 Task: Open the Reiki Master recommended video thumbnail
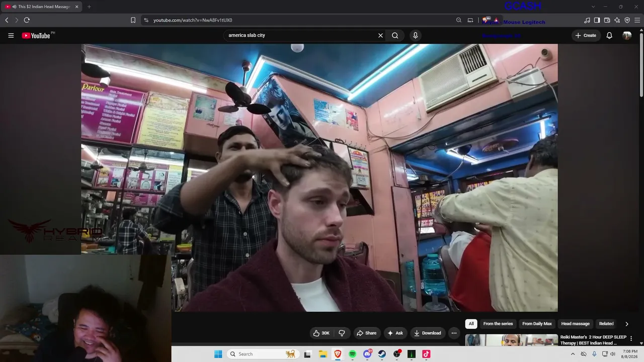[511, 340]
